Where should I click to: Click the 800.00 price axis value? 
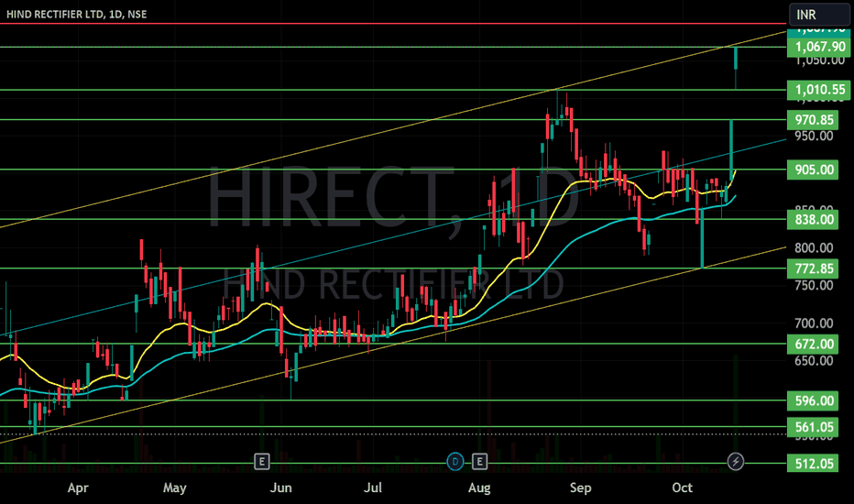[x=814, y=248]
